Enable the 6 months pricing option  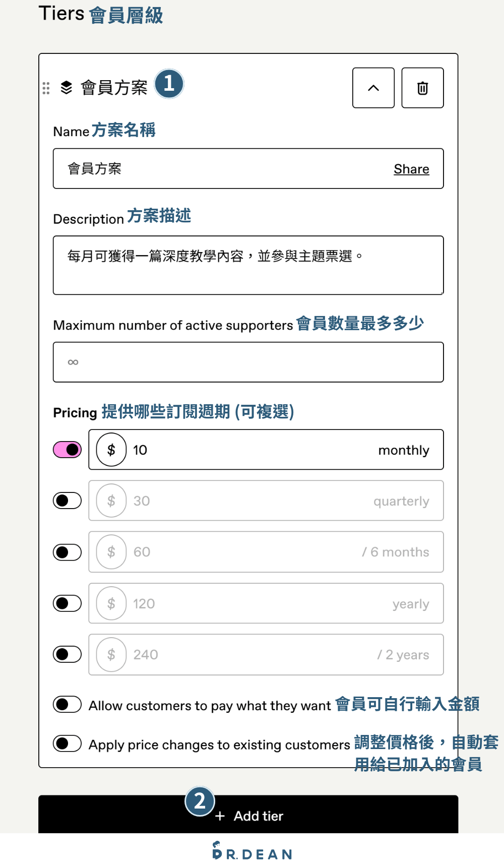pyautogui.click(x=67, y=552)
